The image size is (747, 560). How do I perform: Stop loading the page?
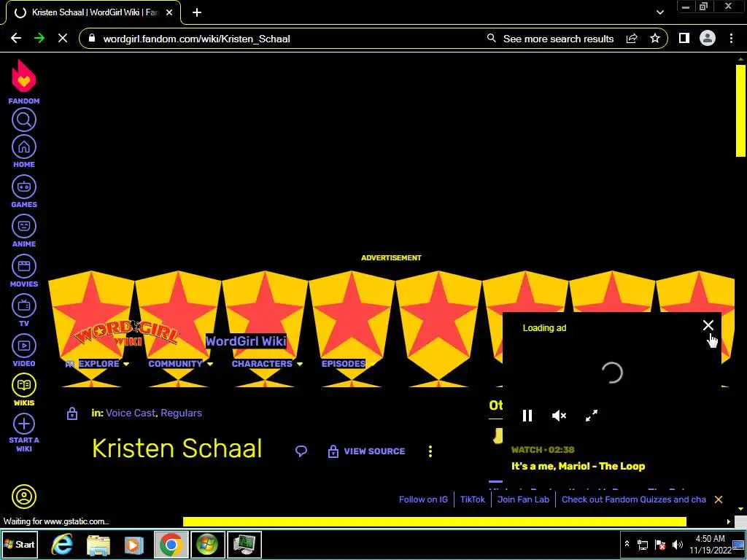(x=63, y=38)
